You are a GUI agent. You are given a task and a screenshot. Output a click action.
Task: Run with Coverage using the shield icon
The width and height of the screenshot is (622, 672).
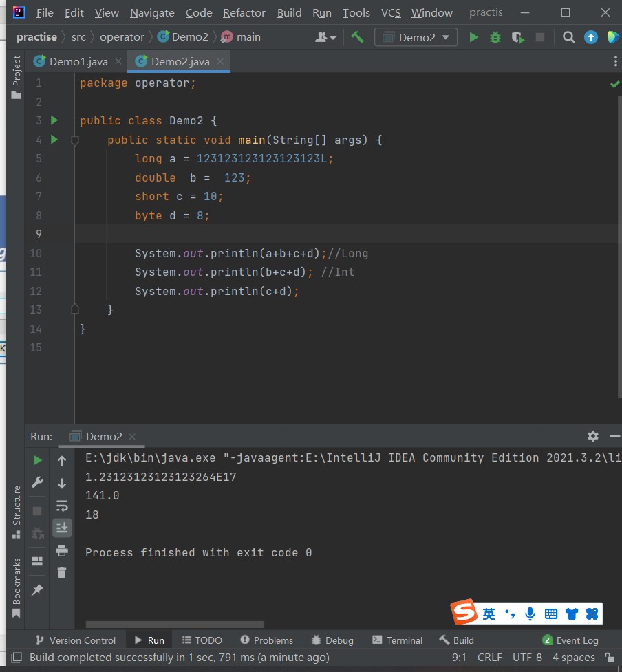point(517,37)
